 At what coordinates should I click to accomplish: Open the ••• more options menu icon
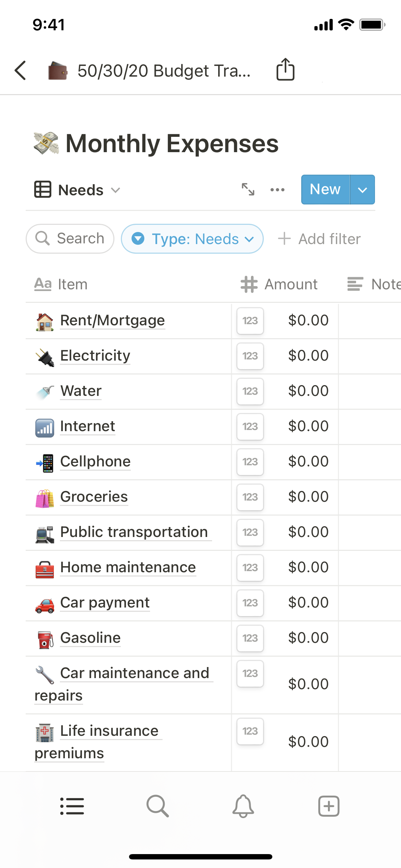(x=277, y=190)
